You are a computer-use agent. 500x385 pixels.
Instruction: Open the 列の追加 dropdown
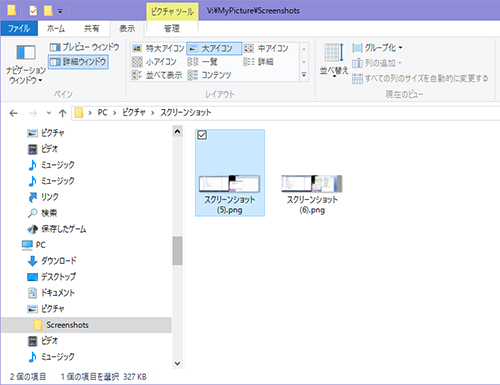click(377, 63)
